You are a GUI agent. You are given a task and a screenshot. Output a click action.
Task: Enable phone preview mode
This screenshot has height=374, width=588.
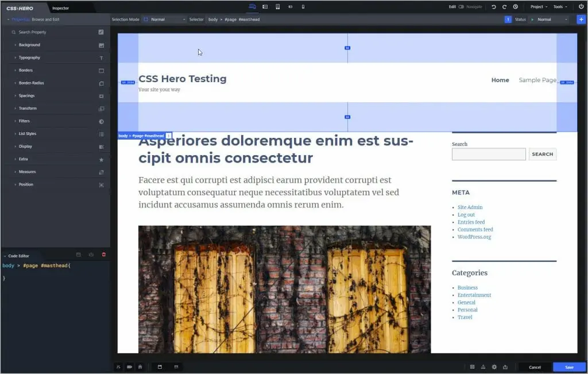(x=303, y=7)
